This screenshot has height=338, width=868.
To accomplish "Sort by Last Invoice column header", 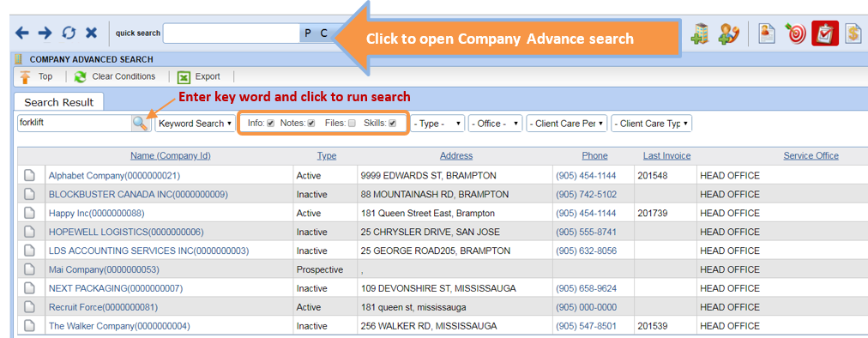I will 666,155.
